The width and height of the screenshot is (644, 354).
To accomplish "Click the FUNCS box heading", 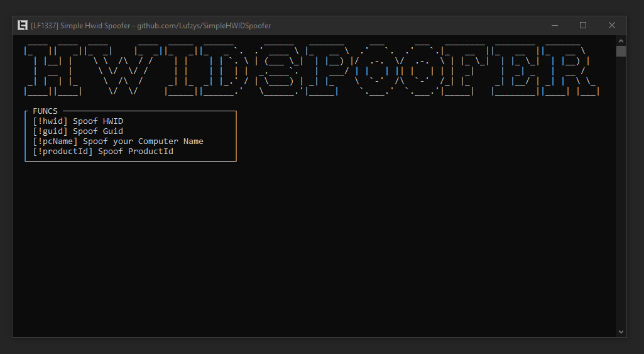I will tap(45, 111).
